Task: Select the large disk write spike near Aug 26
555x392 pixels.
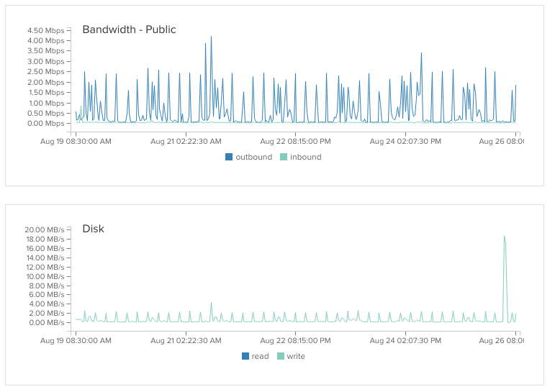Action: pos(505,237)
